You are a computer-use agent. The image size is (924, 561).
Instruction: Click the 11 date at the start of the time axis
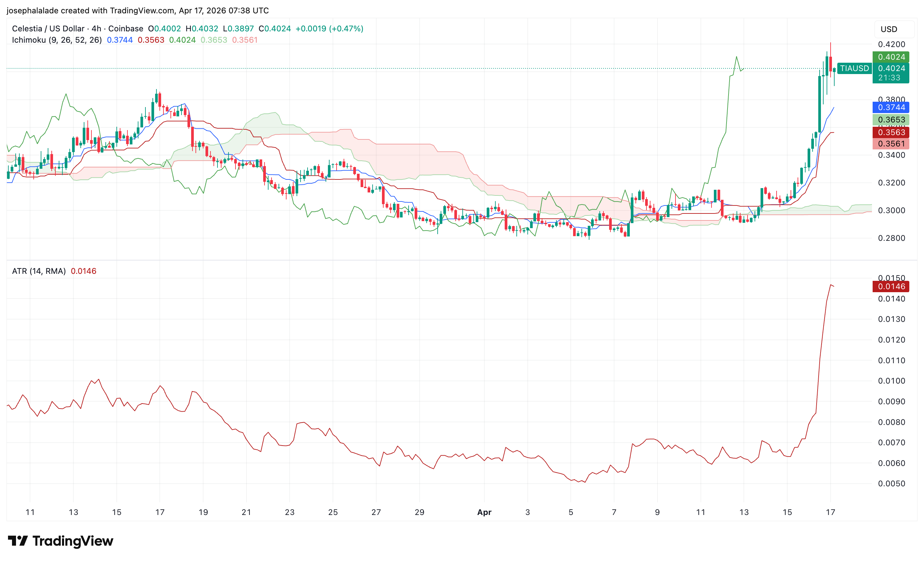pyautogui.click(x=30, y=512)
